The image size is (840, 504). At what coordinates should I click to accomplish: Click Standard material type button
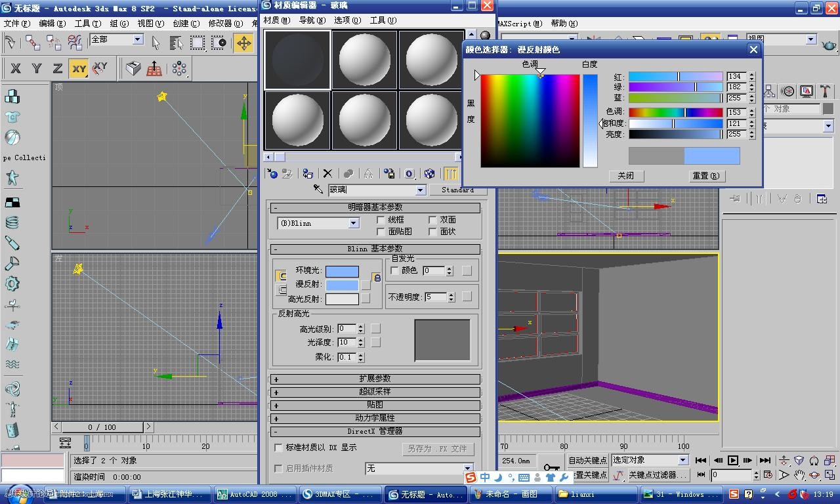[x=457, y=190]
